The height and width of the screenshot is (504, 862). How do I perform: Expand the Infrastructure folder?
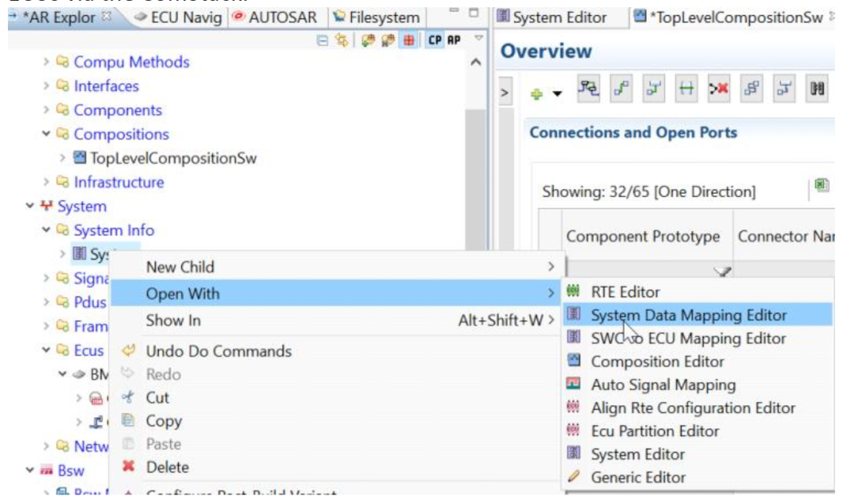46,182
